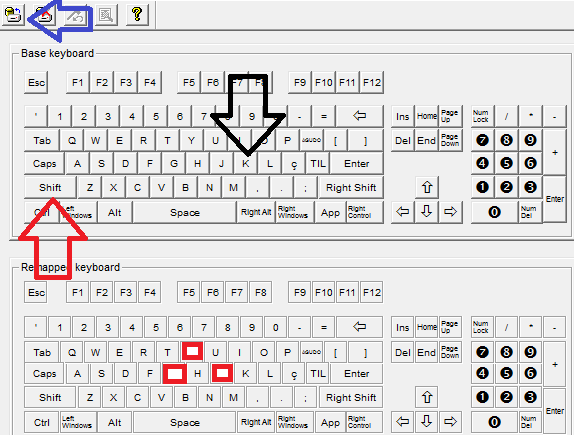Choose the F12 key on Base keyboard
Screen dimensions: 574x435
(372, 82)
